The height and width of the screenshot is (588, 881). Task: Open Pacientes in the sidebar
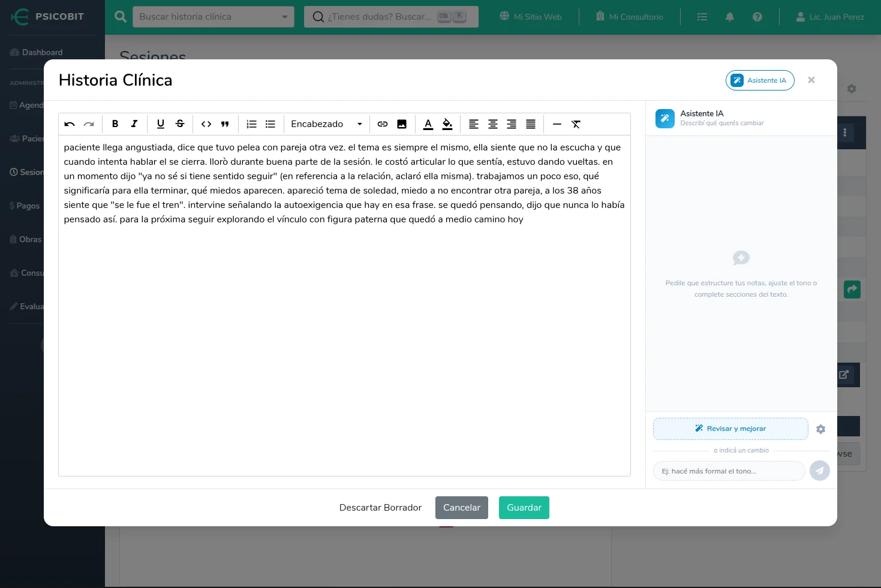[26, 138]
